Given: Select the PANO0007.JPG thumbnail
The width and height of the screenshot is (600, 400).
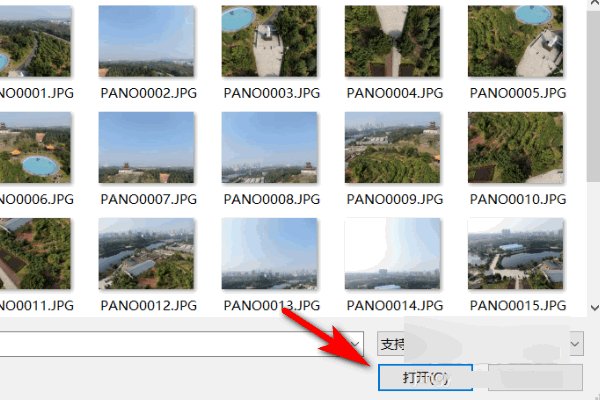Looking at the screenshot, I should point(146,147).
